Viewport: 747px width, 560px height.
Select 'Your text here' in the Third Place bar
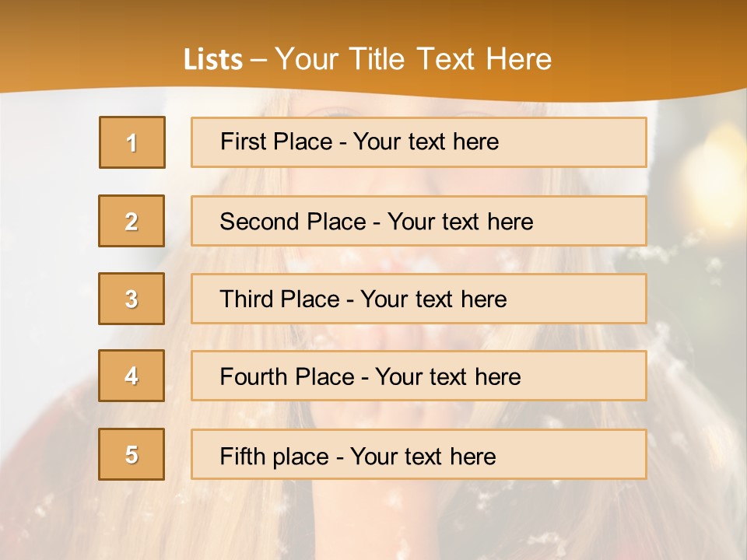[x=433, y=299]
